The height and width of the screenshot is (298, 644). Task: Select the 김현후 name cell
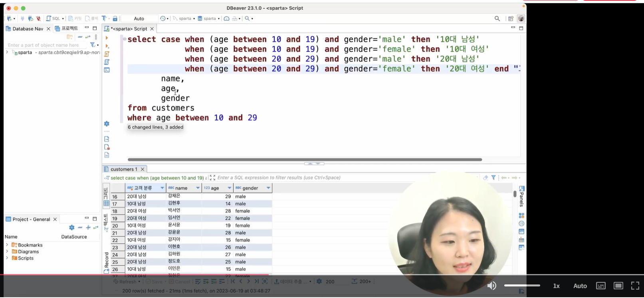point(184,203)
